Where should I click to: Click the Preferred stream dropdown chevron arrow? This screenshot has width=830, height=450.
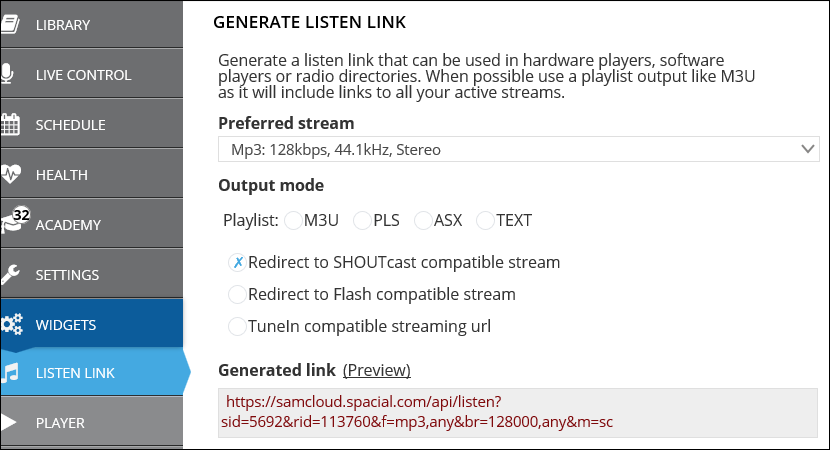[807, 149]
